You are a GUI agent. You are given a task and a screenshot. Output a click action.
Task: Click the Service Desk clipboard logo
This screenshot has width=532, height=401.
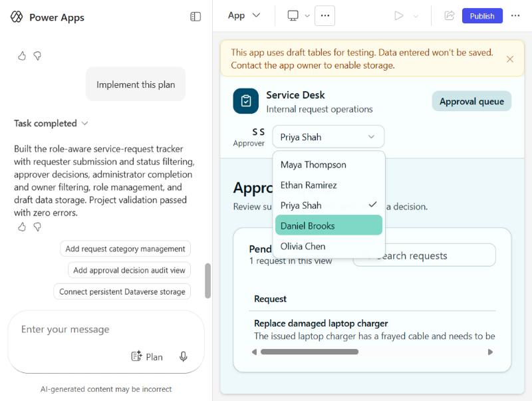tap(245, 101)
